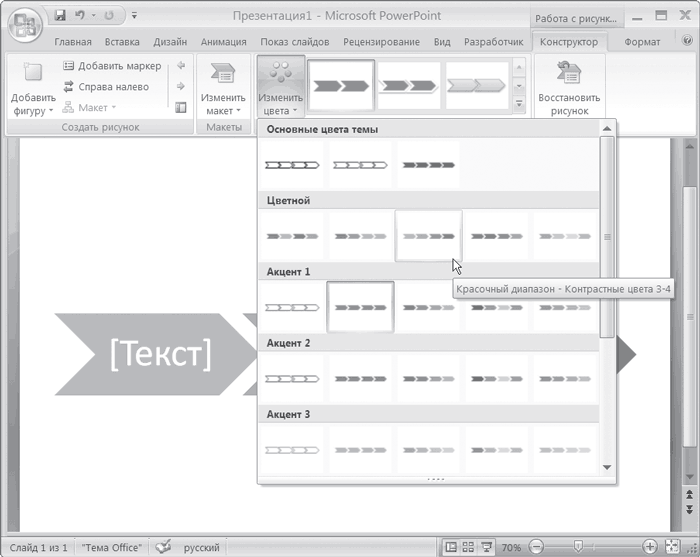
Task: Click Восстановить рисунок button
Action: (x=569, y=88)
